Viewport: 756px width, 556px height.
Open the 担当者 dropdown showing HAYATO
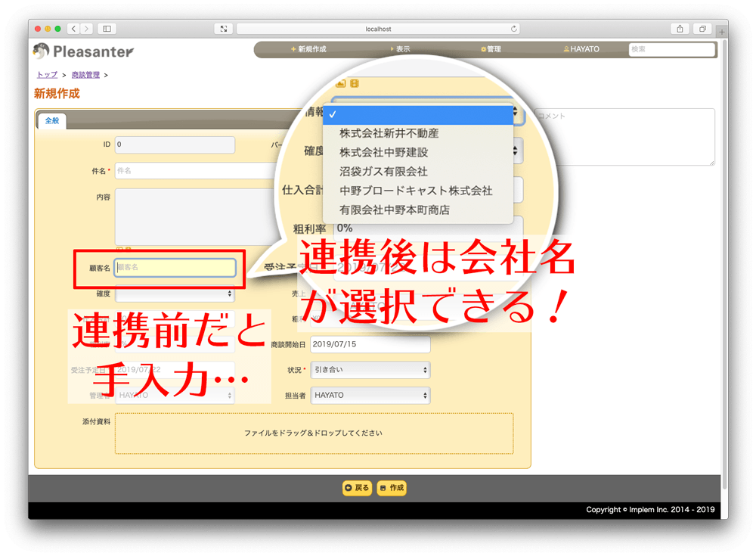(370, 396)
